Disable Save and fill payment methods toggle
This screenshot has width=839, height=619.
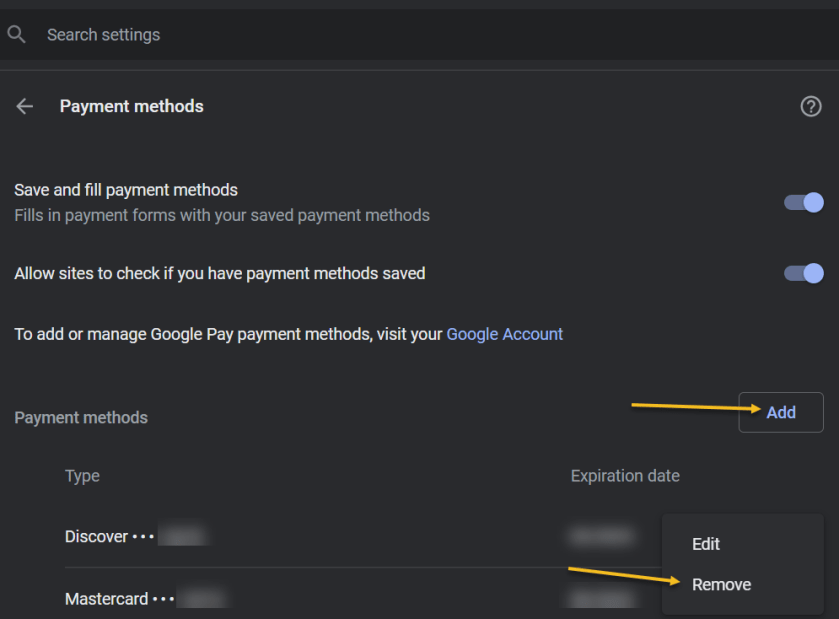click(x=803, y=202)
